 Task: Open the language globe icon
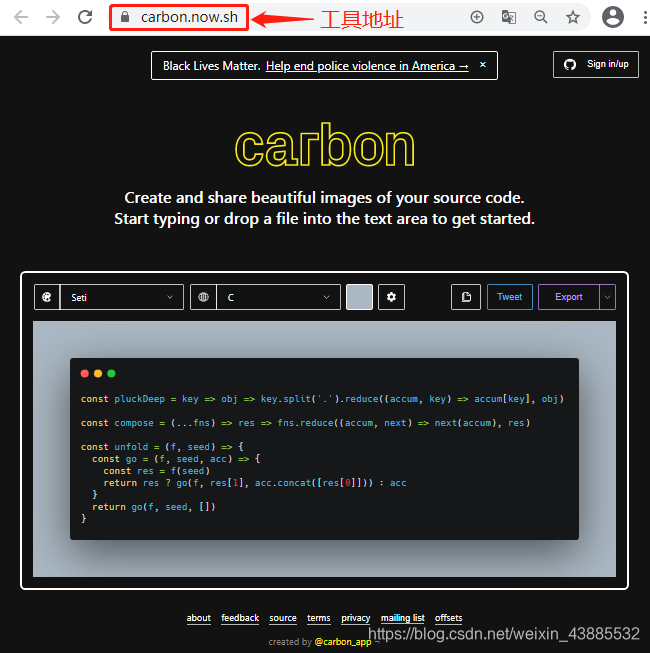pyautogui.click(x=203, y=297)
